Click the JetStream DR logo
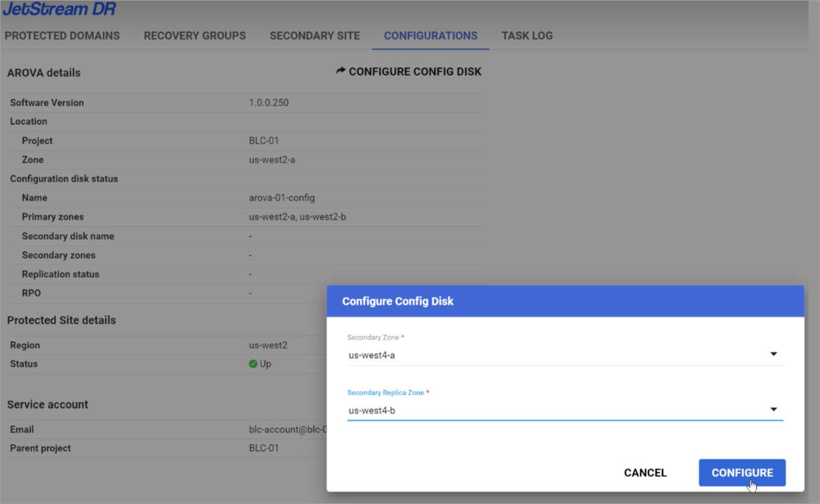 tap(59, 9)
